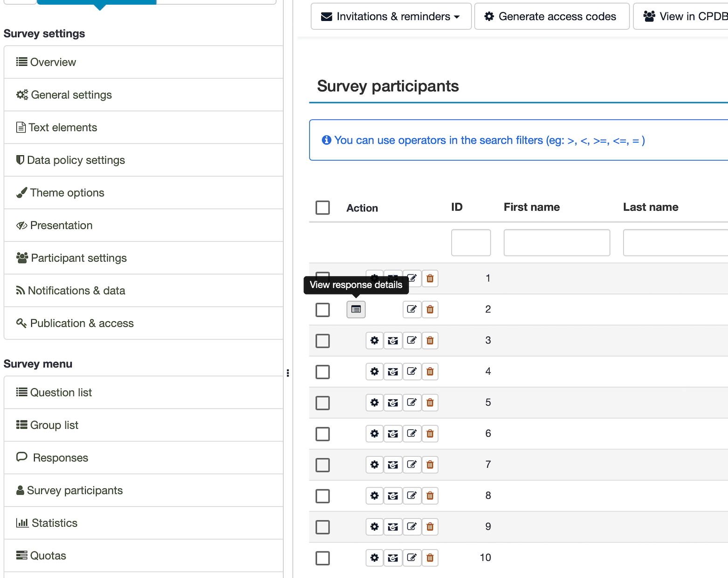
Task: Open Question list from the survey menu
Action: point(61,392)
